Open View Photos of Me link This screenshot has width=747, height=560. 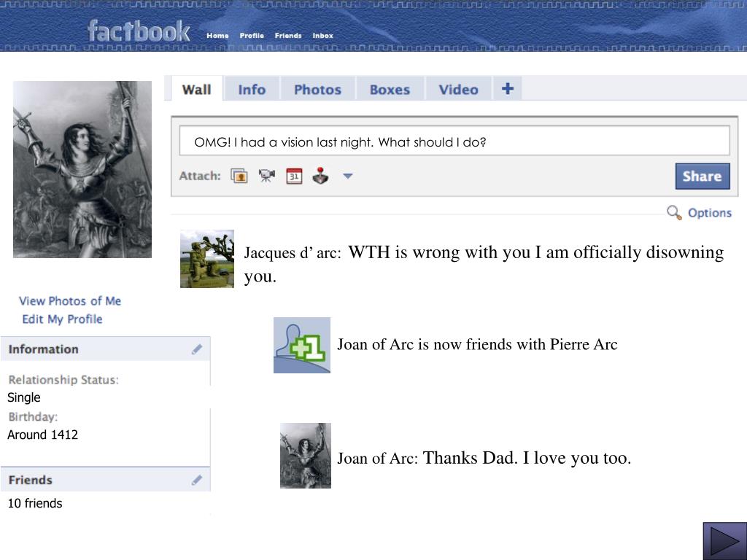click(70, 301)
